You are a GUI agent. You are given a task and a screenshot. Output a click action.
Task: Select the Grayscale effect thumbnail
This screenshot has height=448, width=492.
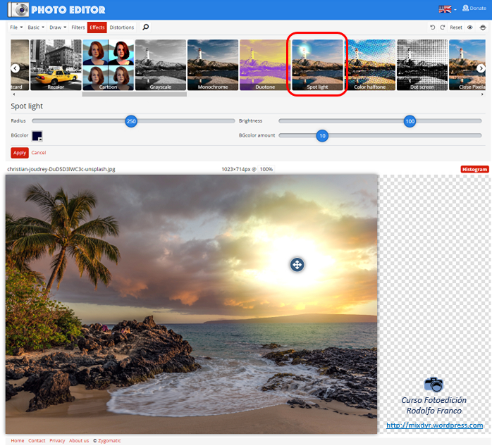tap(161, 65)
